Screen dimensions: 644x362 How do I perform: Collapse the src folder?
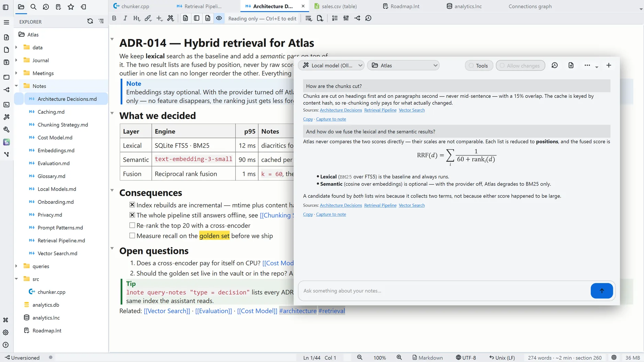pyautogui.click(x=16, y=279)
